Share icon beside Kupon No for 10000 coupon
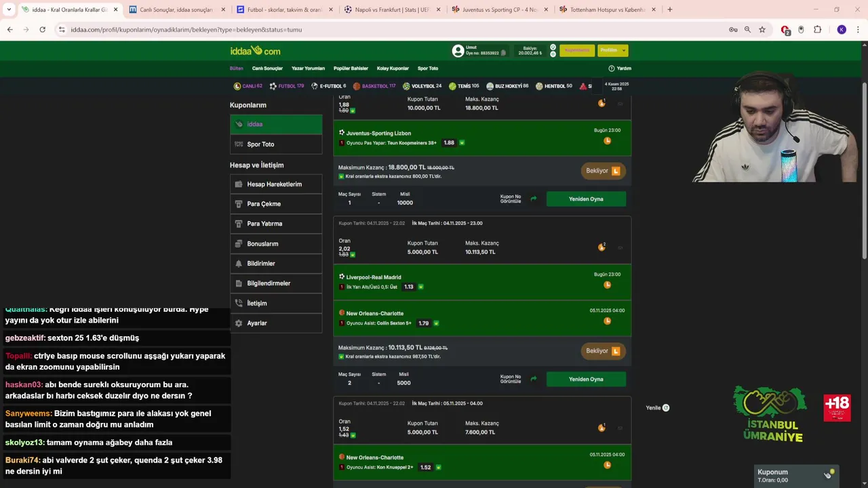 (534, 199)
